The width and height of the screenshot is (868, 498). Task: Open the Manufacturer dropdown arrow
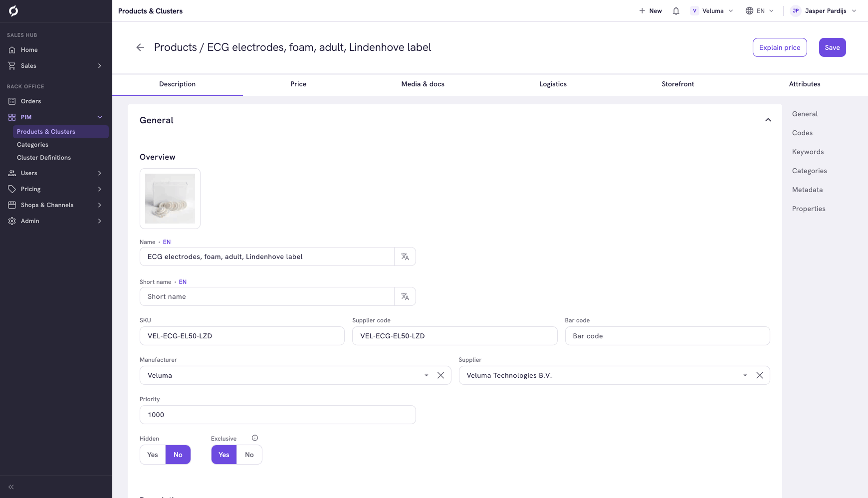(x=427, y=375)
